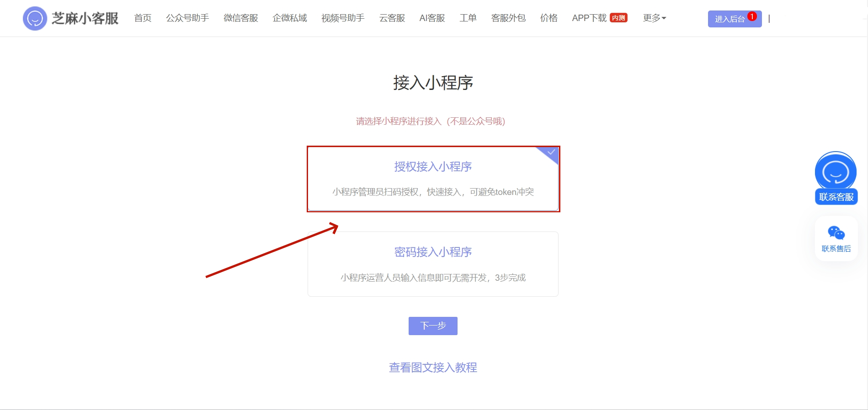Click the 联系客服 label button
Screen dimensions: 868x410
(836, 197)
